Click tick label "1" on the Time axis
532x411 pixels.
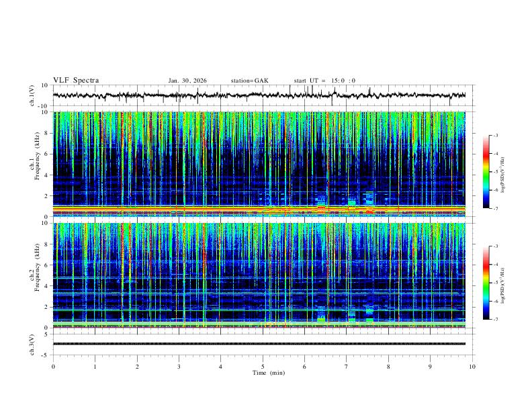click(x=95, y=367)
